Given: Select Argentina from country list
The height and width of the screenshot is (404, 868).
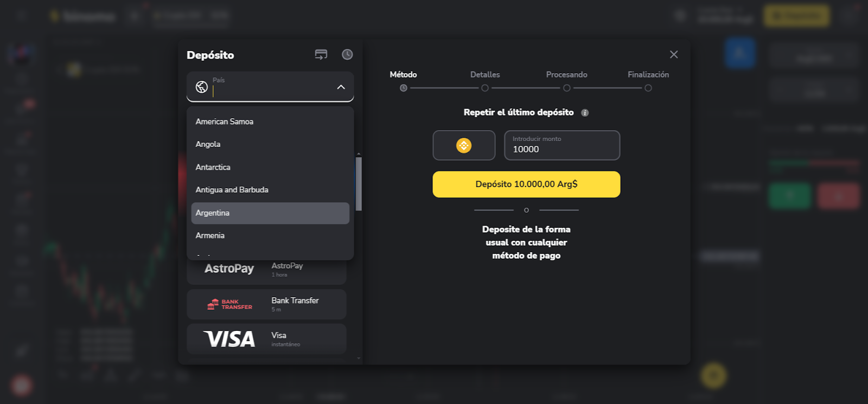Looking at the screenshot, I should click(270, 213).
